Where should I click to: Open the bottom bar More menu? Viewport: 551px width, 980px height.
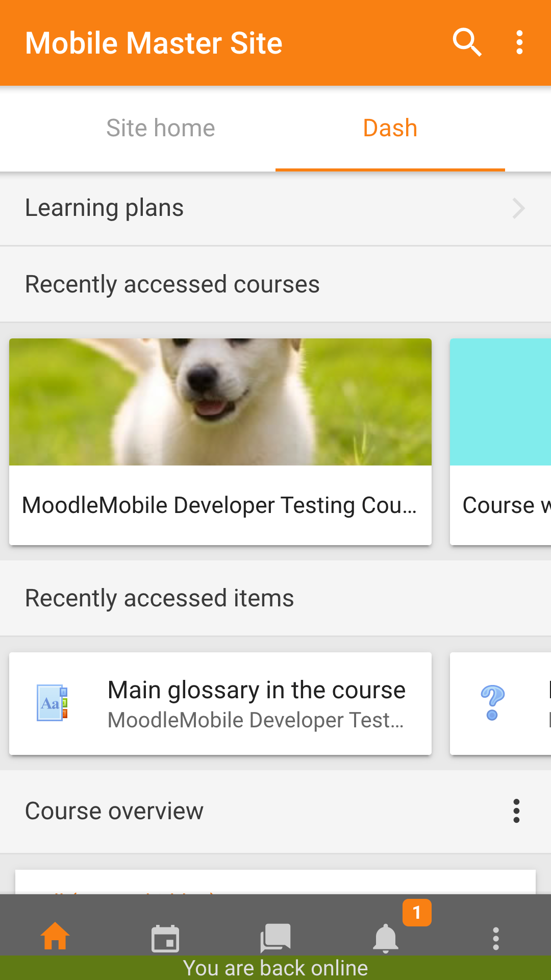496,939
